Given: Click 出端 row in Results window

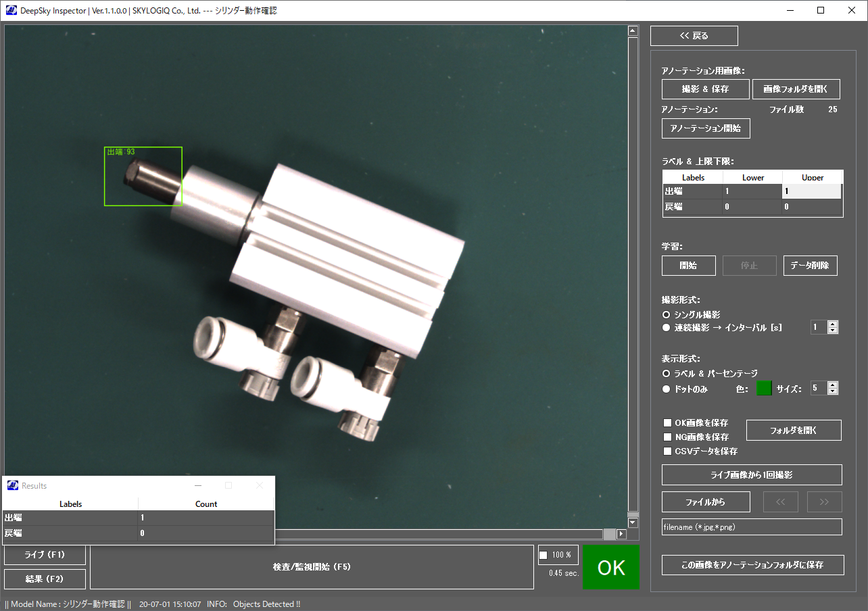Looking at the screenshot, I should [x=139, y=518].
